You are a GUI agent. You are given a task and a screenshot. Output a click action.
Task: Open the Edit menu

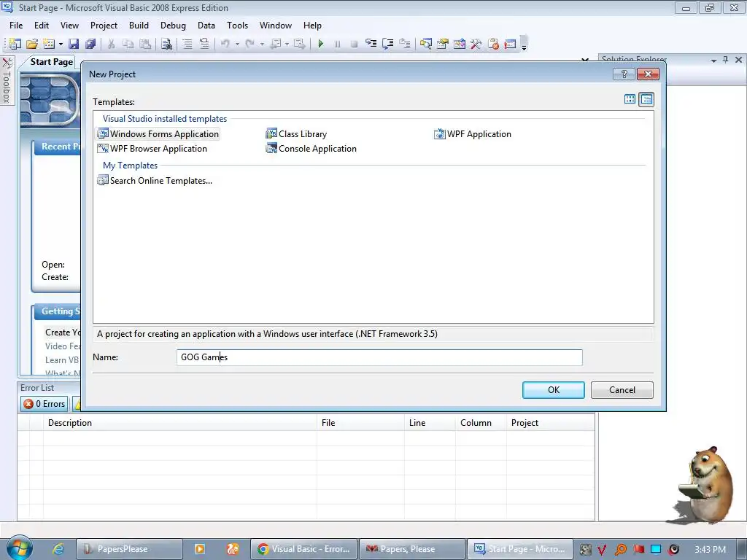click(42, 26)
